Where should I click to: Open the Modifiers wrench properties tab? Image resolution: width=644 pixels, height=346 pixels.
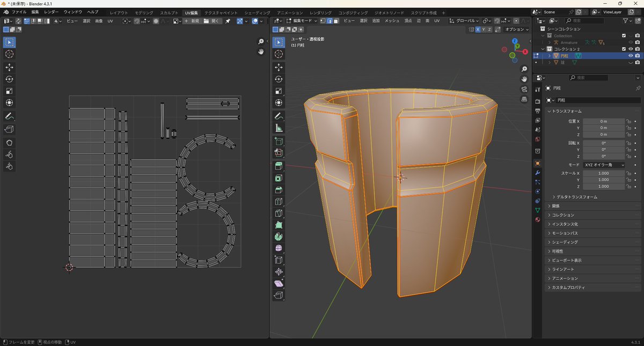(537, 173)
